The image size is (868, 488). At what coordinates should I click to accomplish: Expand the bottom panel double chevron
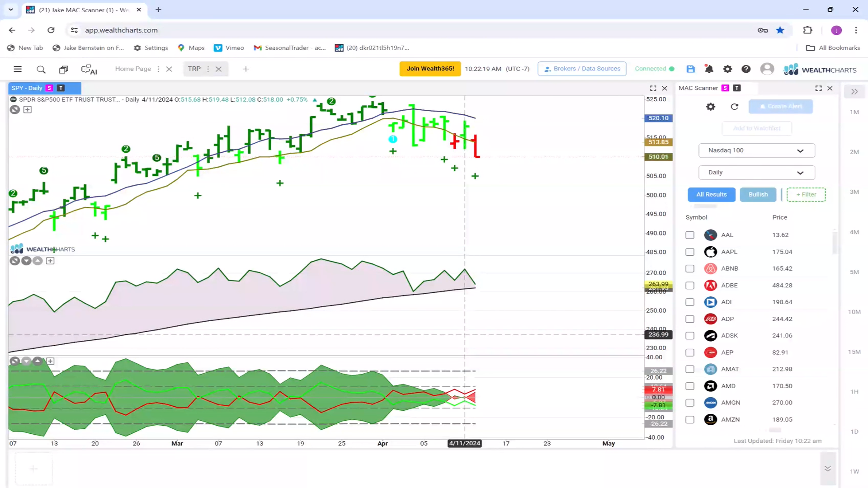click(x=828, y=469)
